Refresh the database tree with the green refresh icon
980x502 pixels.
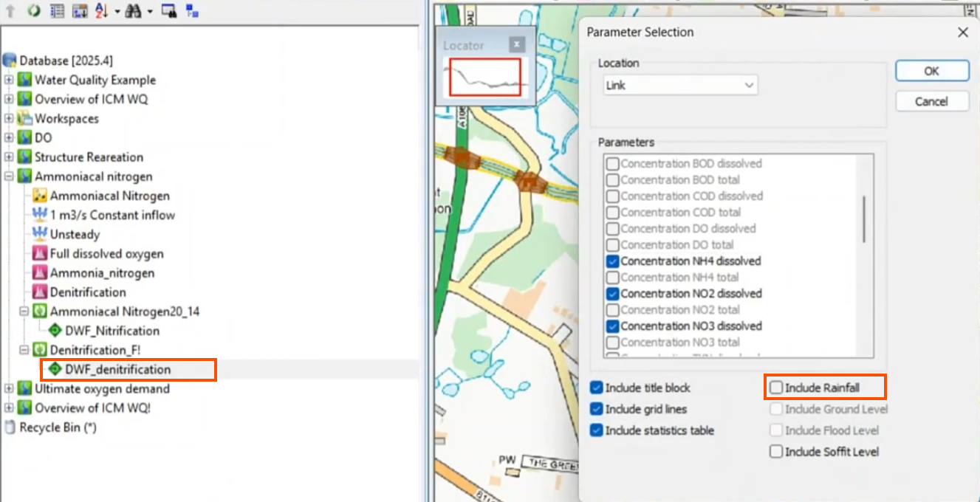click(32, 11)
